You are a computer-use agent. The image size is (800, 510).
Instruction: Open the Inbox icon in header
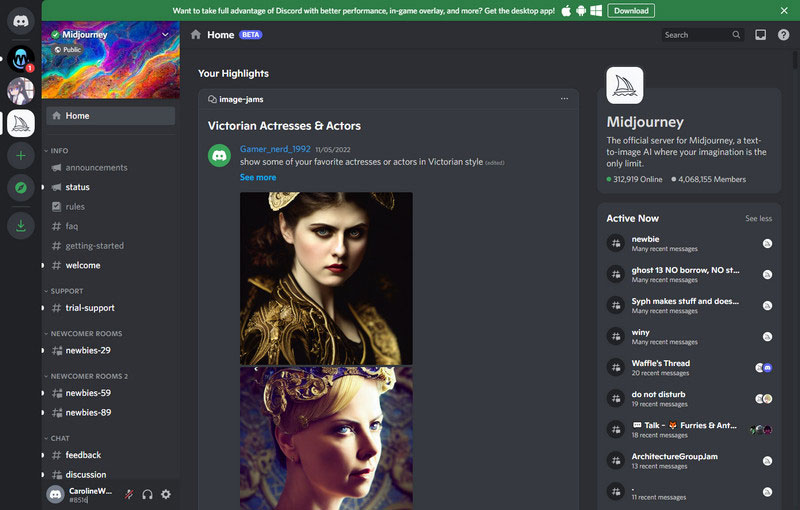point(760,35)
